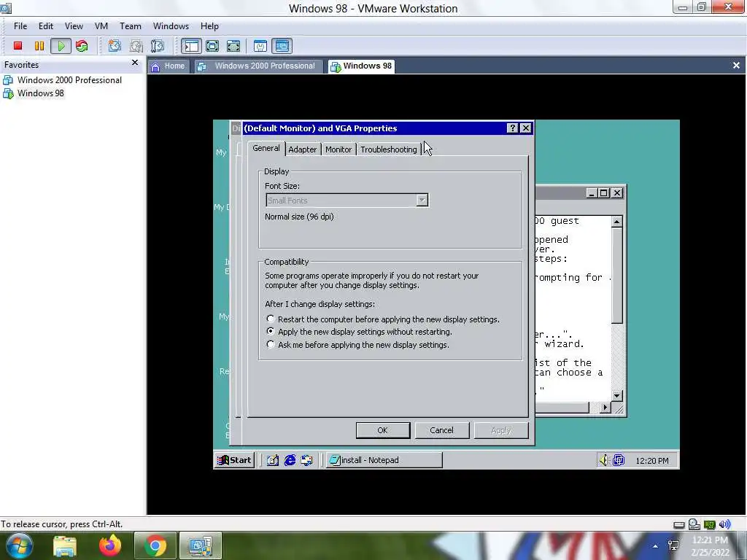Click the guest volume speaker tray icon
The image size is (747, 560).
(603, 460)
